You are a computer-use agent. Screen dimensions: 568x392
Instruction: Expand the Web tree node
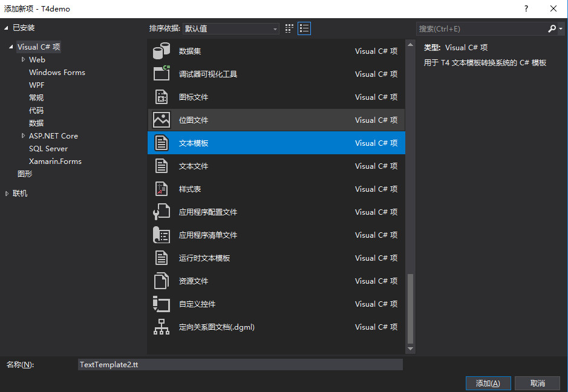click(x=23, y=59)
